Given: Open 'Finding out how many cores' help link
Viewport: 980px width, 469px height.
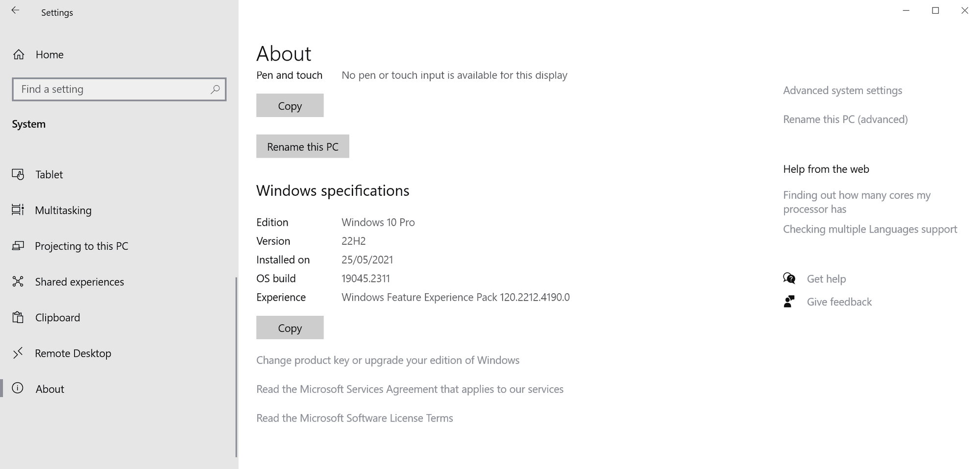Looking at the screenshot, I should 857,202.
